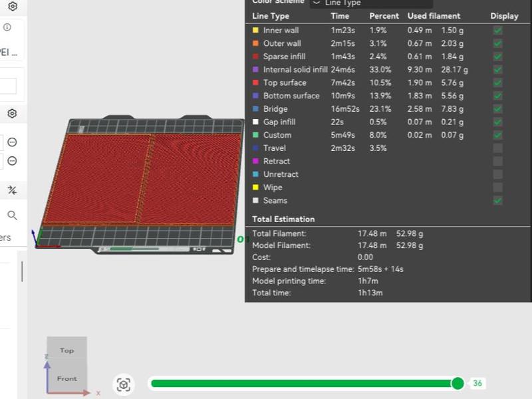The width and height of the screenshot is (532, 399).
Task: Toggle Gap infill display checkbox
Action: [x=497, y=122]
